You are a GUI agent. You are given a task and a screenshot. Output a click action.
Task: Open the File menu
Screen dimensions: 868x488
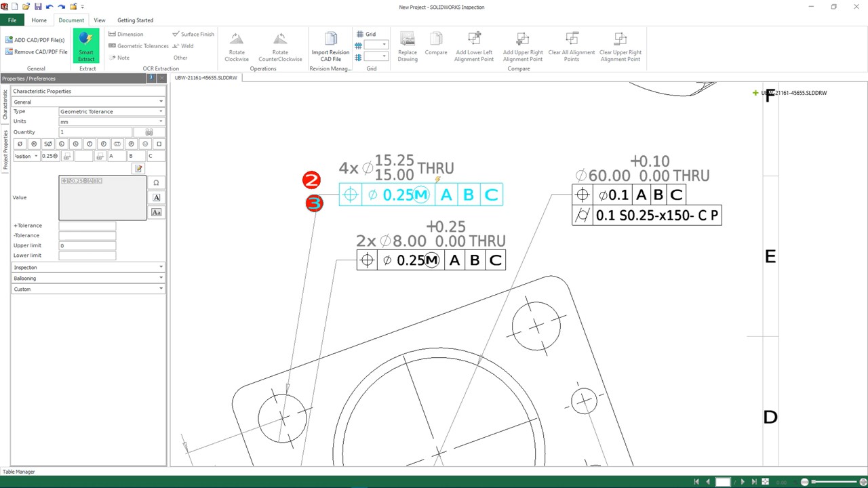tap(12, 20)
